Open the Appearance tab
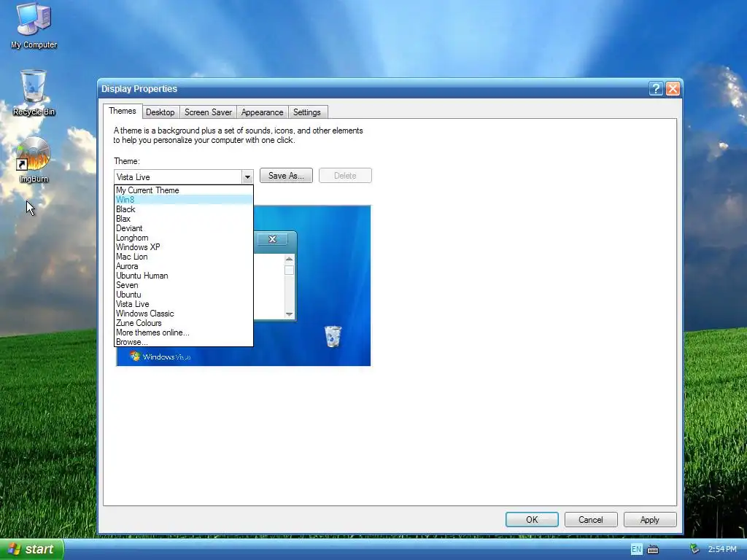The width and height of the screenshot is (747, 560). coord(262,112)
